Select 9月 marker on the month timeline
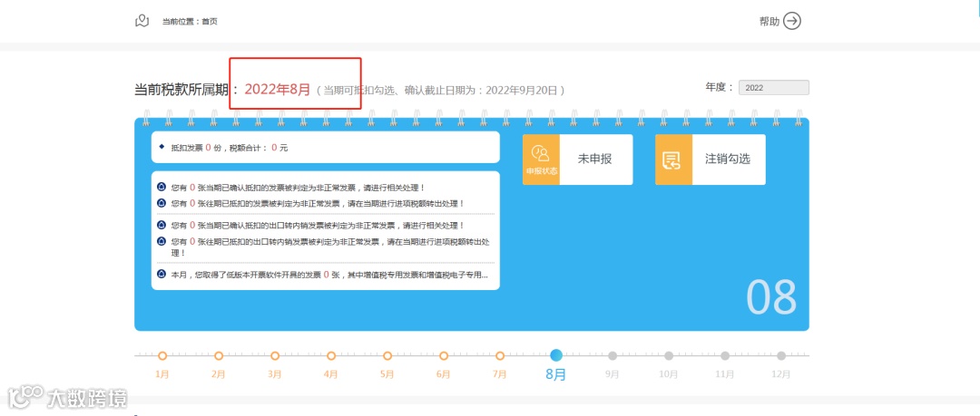The height and width of the screenshot is (416, 980). click(x=612, y=356)
